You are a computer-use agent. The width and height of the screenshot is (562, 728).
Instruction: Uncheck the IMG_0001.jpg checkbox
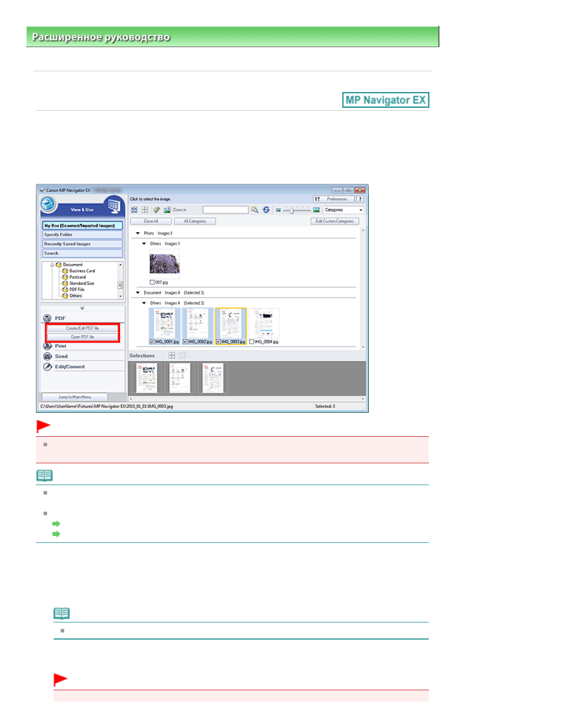(152, 342)
